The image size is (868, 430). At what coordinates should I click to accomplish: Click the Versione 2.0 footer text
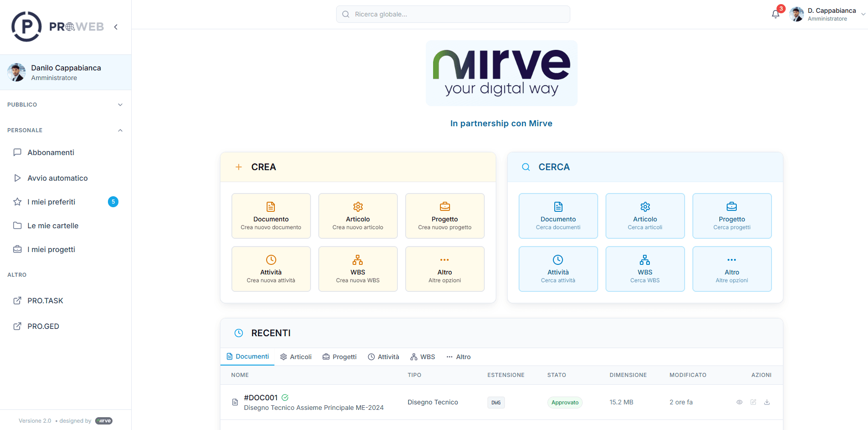coord(35,421)
